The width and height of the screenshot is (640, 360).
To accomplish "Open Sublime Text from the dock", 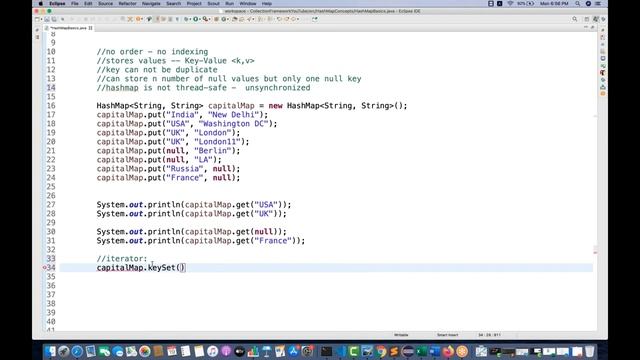I will [x=394, y=351].
